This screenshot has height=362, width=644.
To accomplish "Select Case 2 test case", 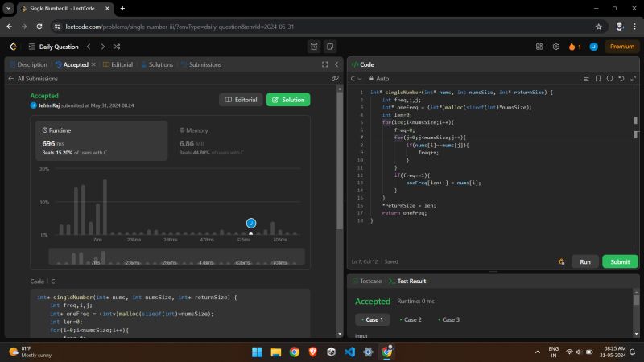I will coord(412,319).
